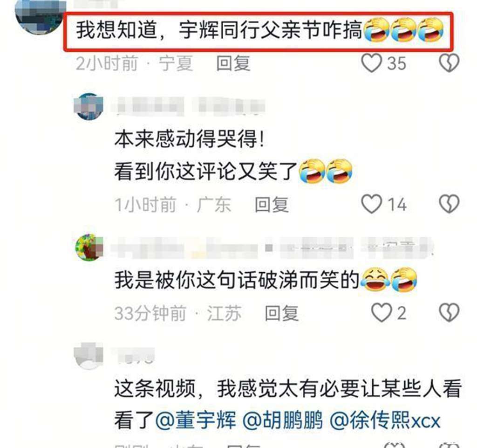Like the Guangdong reply with 14 likes
The height and width of the screenshot is (448, 477).
point(371,204)
